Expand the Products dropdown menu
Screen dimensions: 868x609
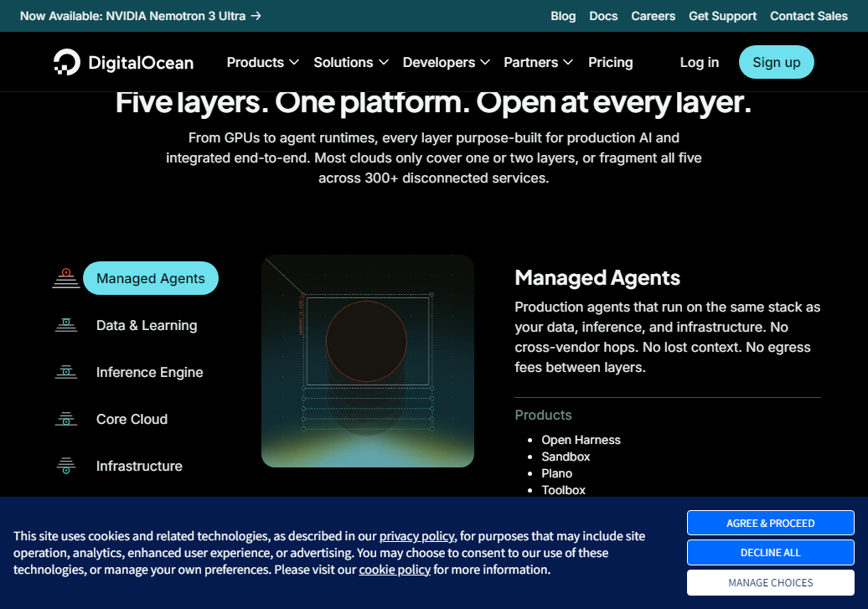click(x=262, y=63)
